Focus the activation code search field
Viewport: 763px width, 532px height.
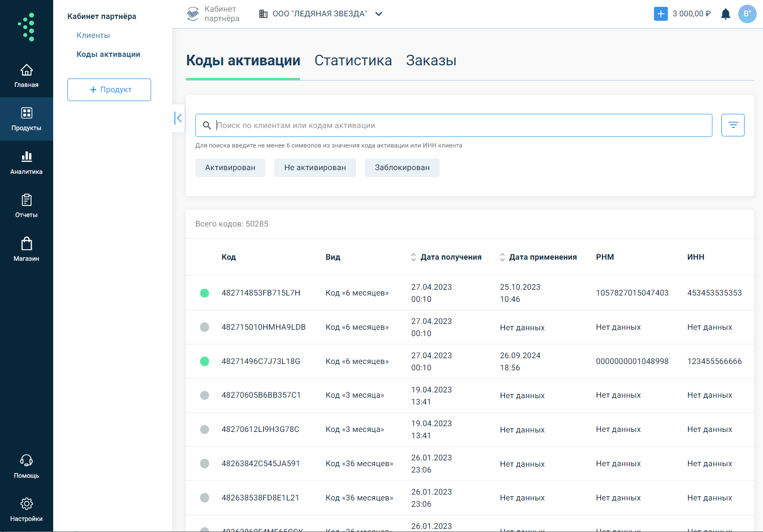458,125
